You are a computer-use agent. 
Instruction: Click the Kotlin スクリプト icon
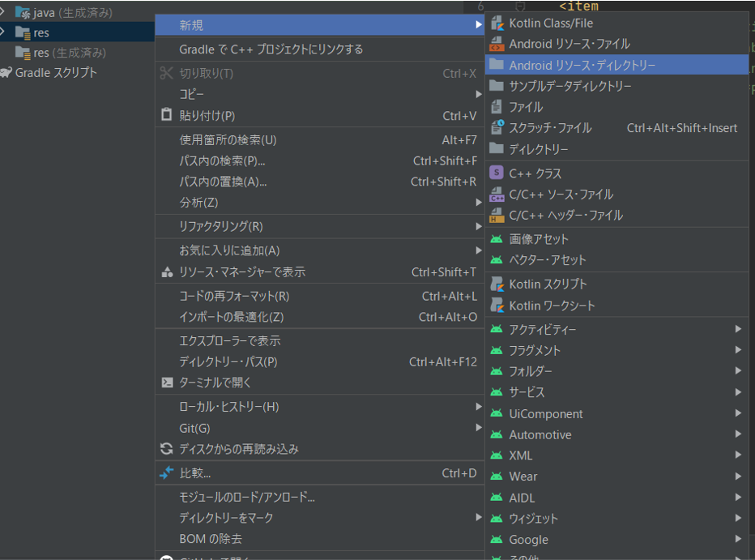point(497,284)
